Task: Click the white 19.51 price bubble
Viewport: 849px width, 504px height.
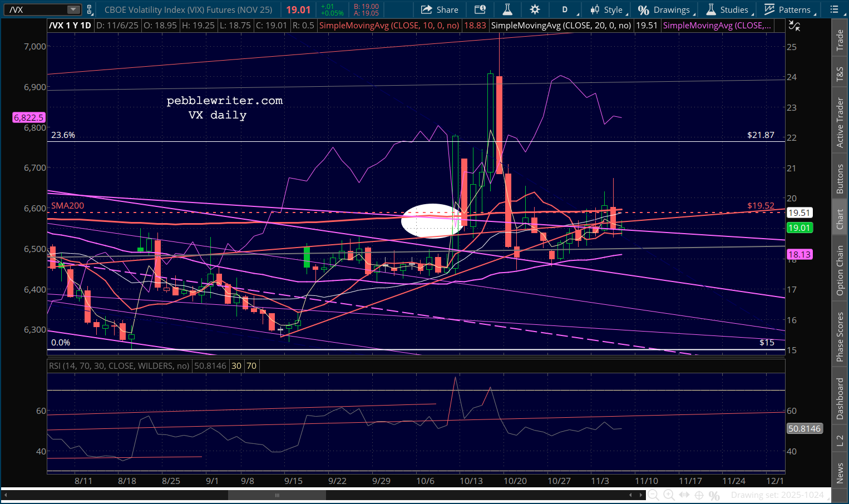Action: coord(799,213)
